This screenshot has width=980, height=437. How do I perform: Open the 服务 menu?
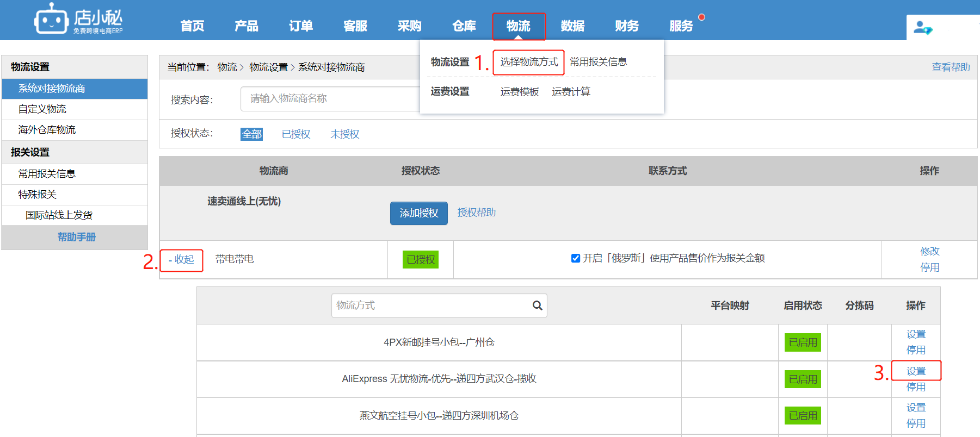pyautogui.click(x=681, y=26)
